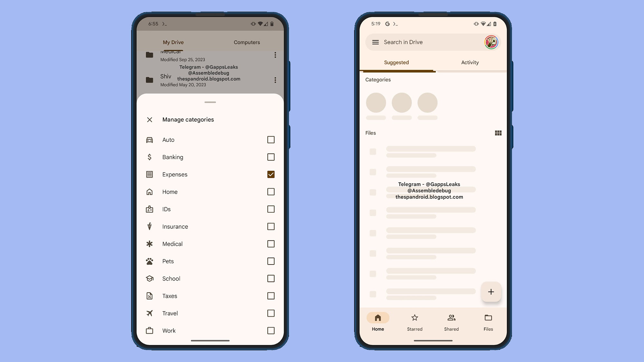Select the Medical snowflake icon
The image size is (644, 362).
[x=149, y=244]
